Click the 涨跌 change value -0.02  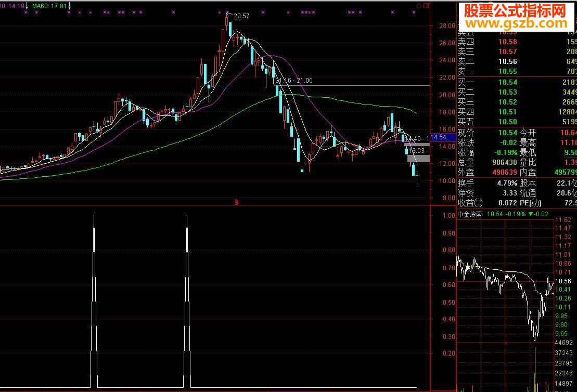click(508, 142)
